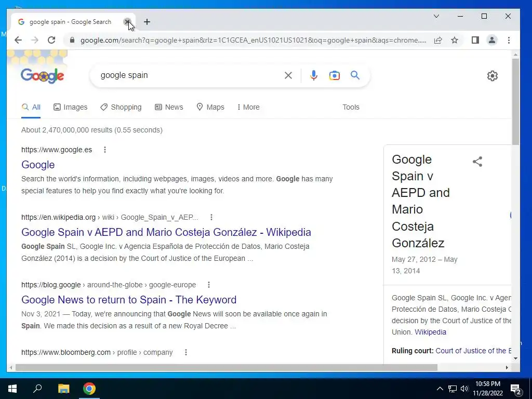Open a new tab with the plus button
Screen dimensions: 532x399
click(147, 22)
